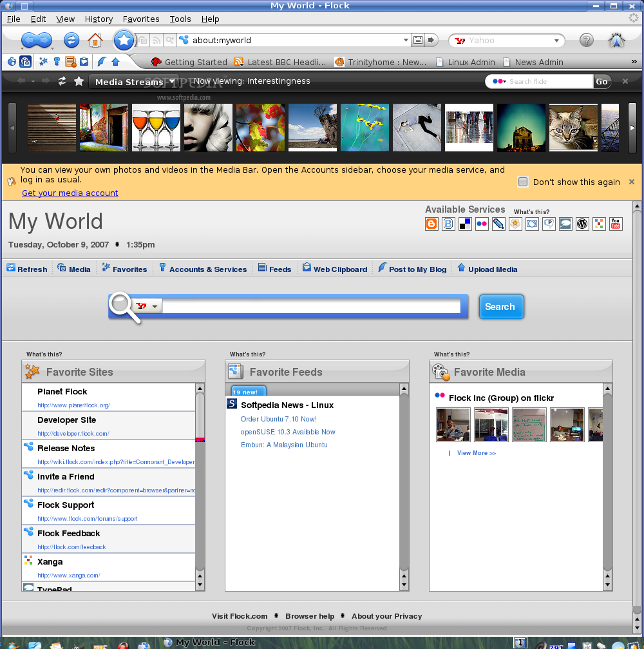This screenshot has height=649, width=644.
Task: Expand the URL bar history dropdown
Action: (406, 40)
